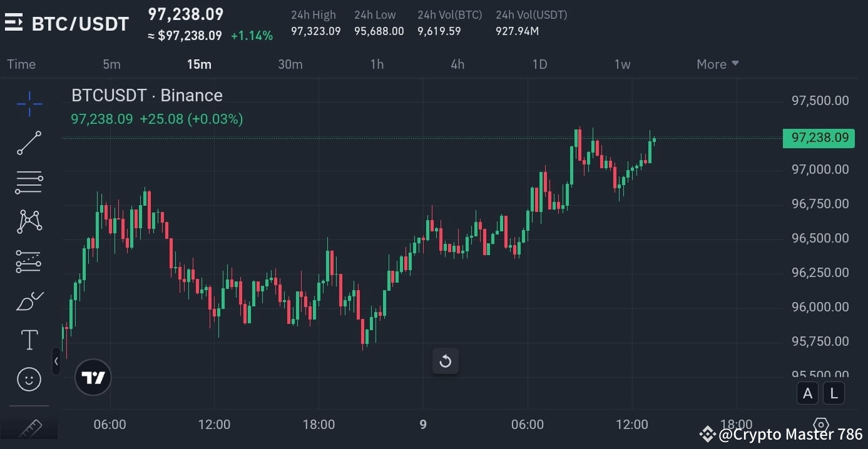Open the Emoji sticker tool
Viewport: 868px width, 449px height.
click(x=29, y=378)
